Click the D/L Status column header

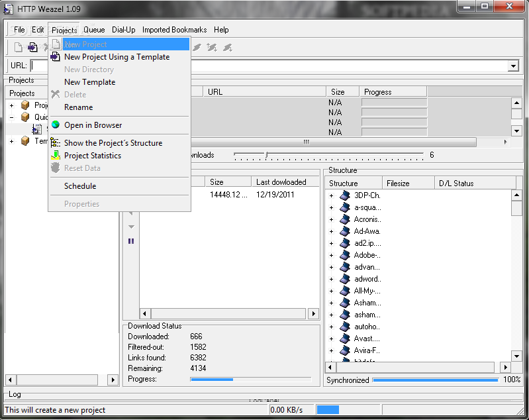tap(475, 184)
